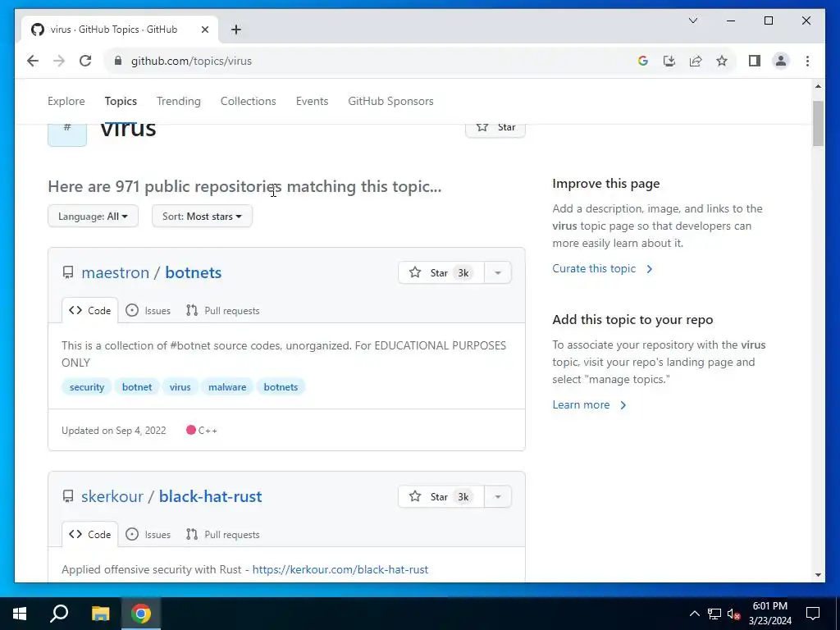840x630 pixels.
Task: Click the browser forward arrow
Action: click(59, 61)
